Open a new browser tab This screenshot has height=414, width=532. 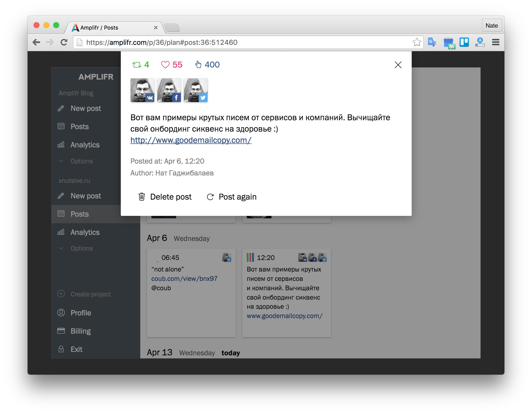click(x=172, y=28)
